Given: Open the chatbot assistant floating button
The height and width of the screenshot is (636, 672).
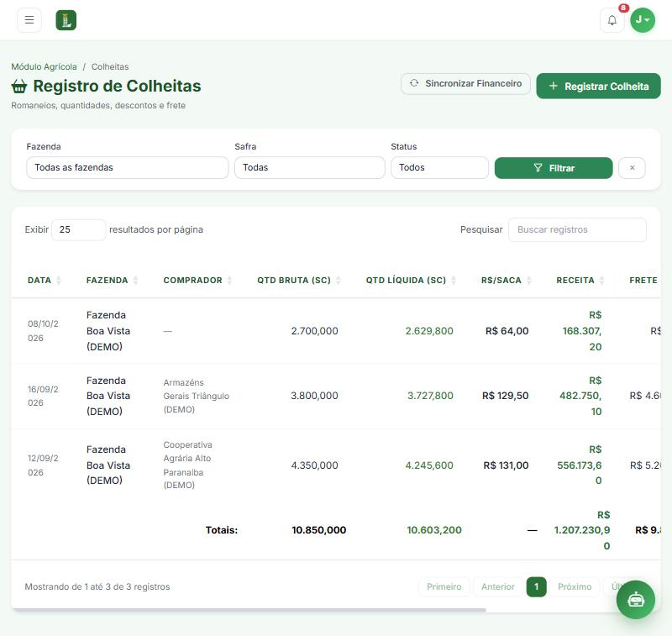Looking at the screenshot, I should pos(636,599).
